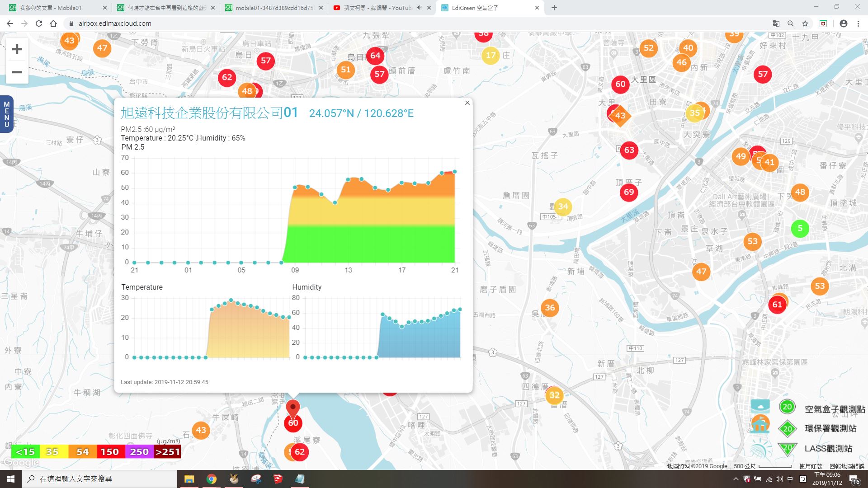Open the Google Translate page icon
Screen dimensions: 868x488
tap(776, 23)
